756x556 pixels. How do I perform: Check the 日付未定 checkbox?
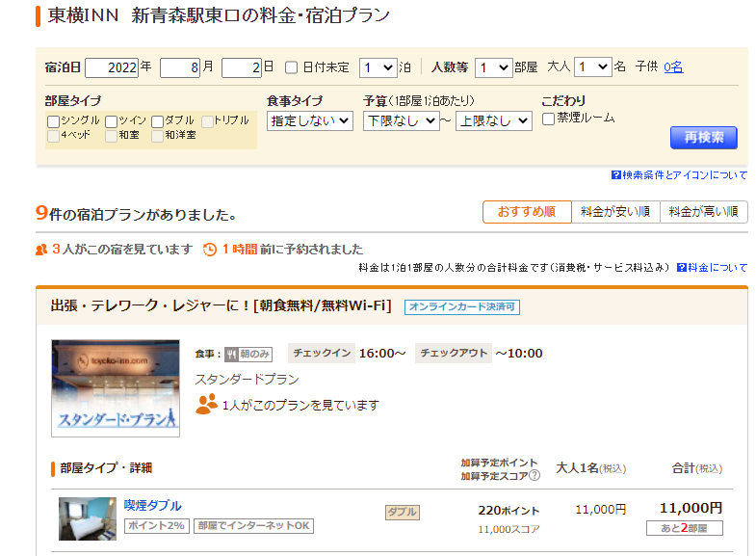[x=291, y=67]
